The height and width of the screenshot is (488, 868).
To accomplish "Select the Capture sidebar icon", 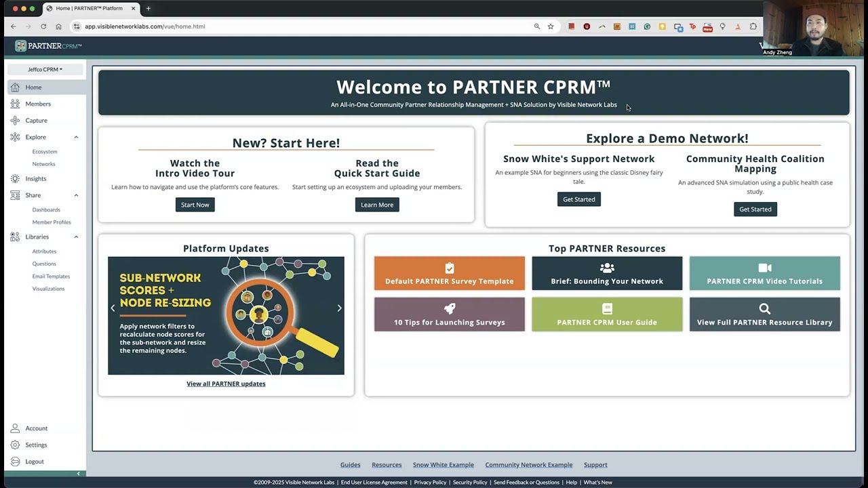I will (x=15, y=121).
